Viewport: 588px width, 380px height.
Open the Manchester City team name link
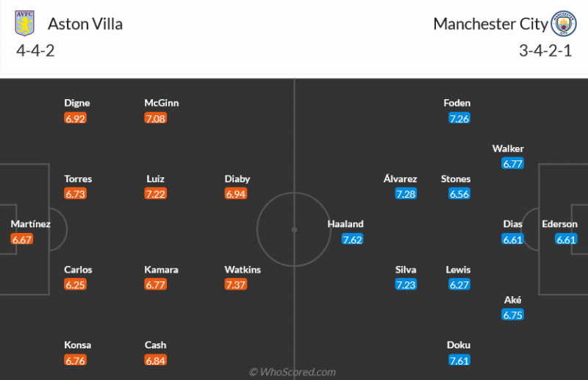490,24
